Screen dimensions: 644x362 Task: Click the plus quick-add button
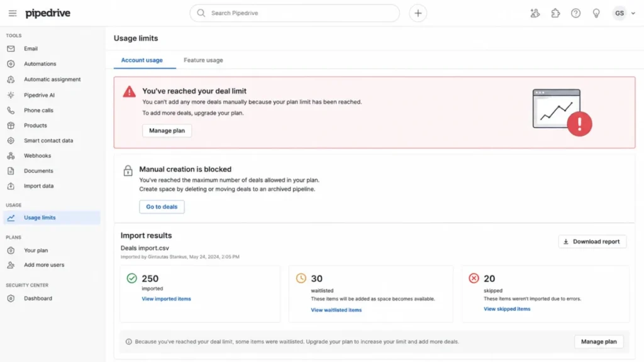(x=418, y=13)
